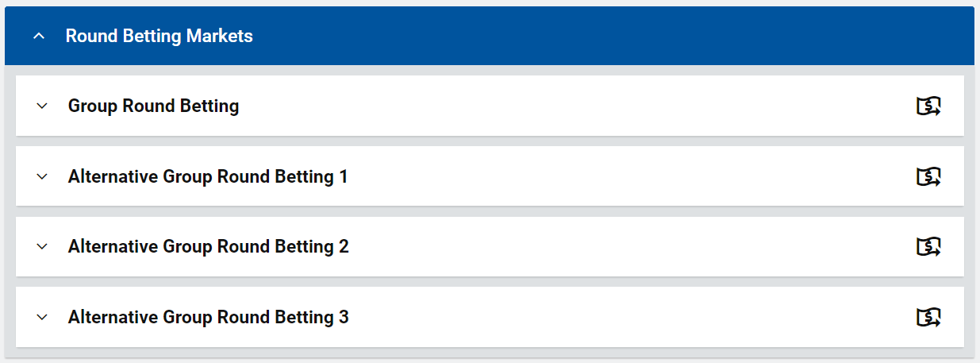Click cash out icon on Alternative Group Round Betting 1
Viewport: 980px width, 363px height.
(x=928, y=176)
